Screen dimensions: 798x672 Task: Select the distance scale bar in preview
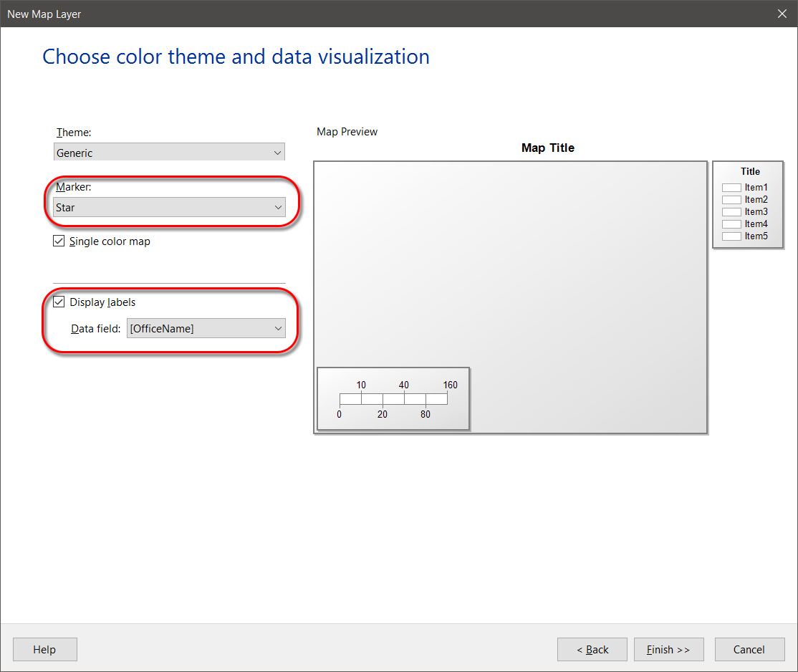(x=393, y=399)
